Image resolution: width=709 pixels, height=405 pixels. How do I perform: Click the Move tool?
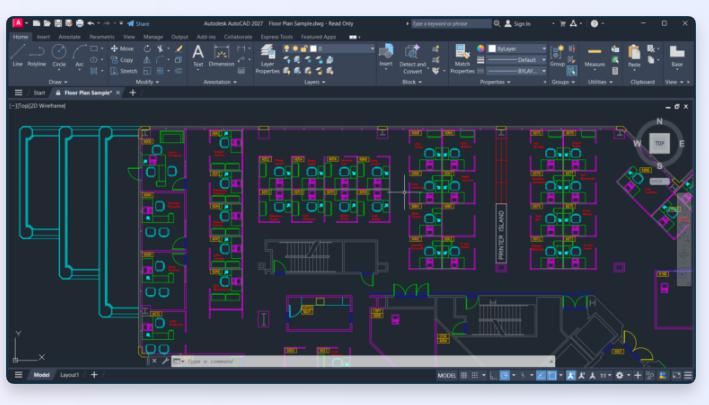coord(122,48)
